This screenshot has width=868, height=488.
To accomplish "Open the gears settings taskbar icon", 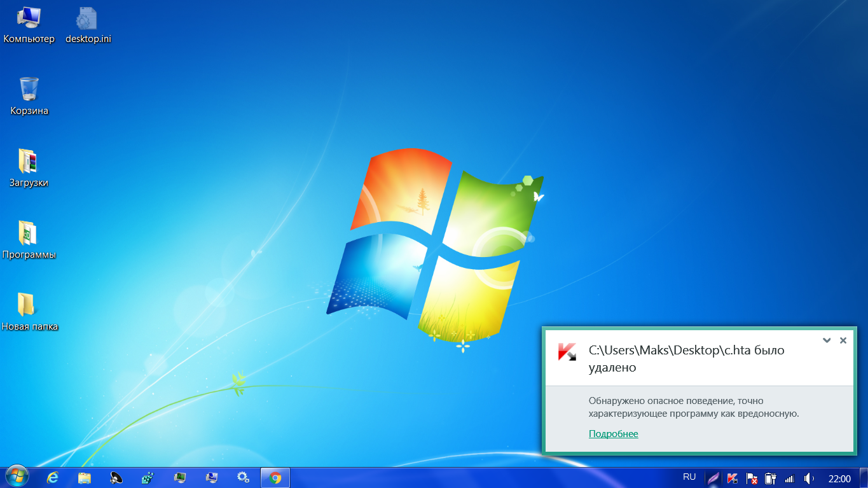I will tap(243, 478).
